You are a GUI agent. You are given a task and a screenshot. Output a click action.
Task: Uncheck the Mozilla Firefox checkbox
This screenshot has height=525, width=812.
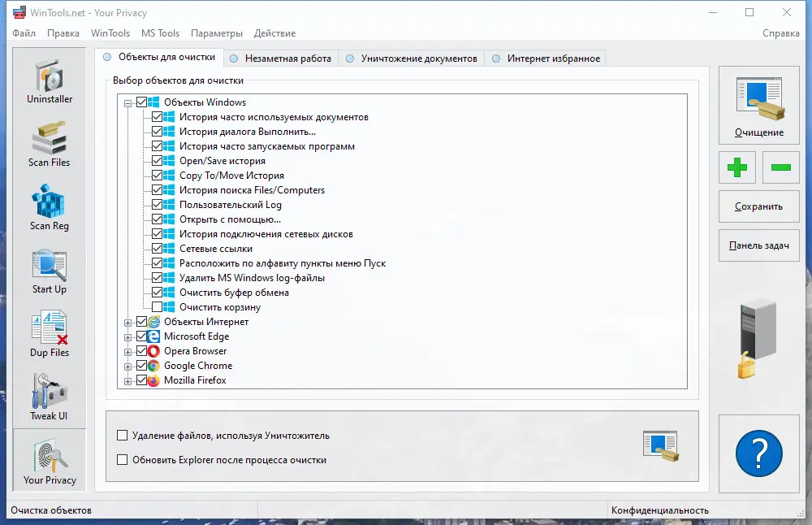(x=141, y=380)
